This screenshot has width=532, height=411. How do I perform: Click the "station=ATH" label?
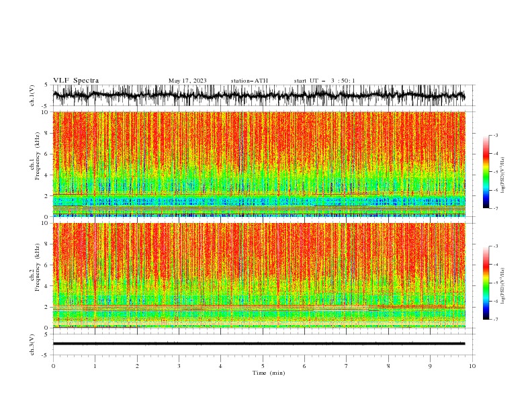pyautogui.click(x=249, y=81)
